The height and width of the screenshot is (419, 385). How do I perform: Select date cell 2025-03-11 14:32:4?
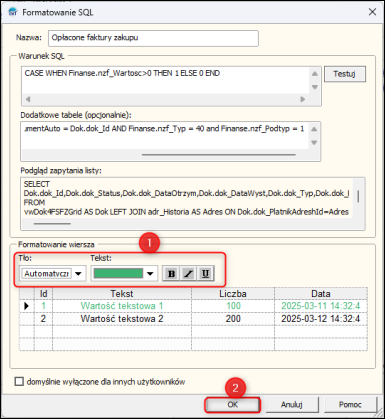(321, 306)
